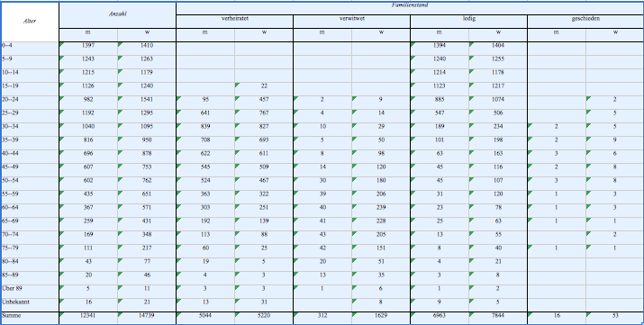Click the '80--84' age row label
Screen dimensions: 644x325
click(x=30, y=265)
